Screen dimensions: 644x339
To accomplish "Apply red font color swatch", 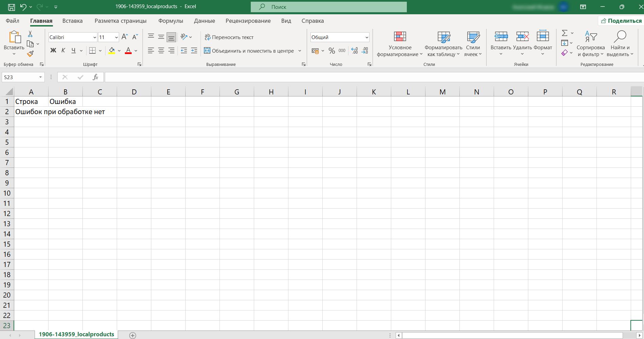I will (128, 51).
